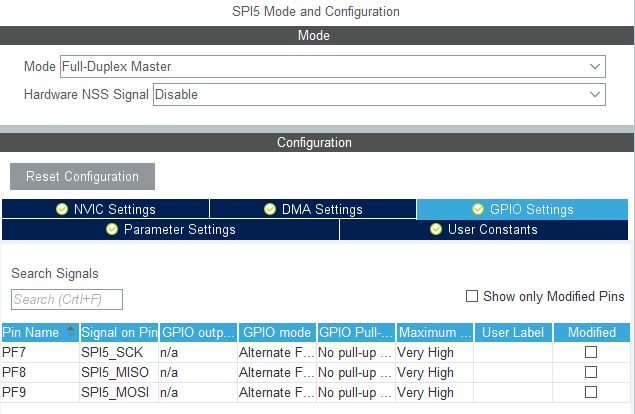Click the User Label column header

pos(512,332)
